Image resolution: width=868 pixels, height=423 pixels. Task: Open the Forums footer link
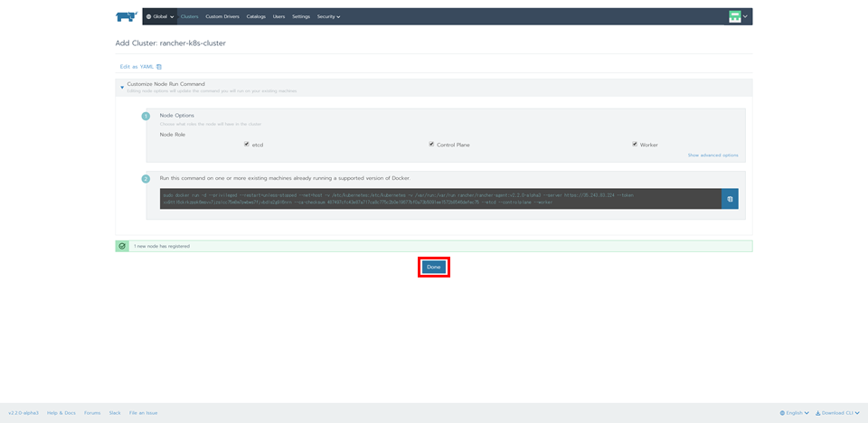click(x=92, y=413)
